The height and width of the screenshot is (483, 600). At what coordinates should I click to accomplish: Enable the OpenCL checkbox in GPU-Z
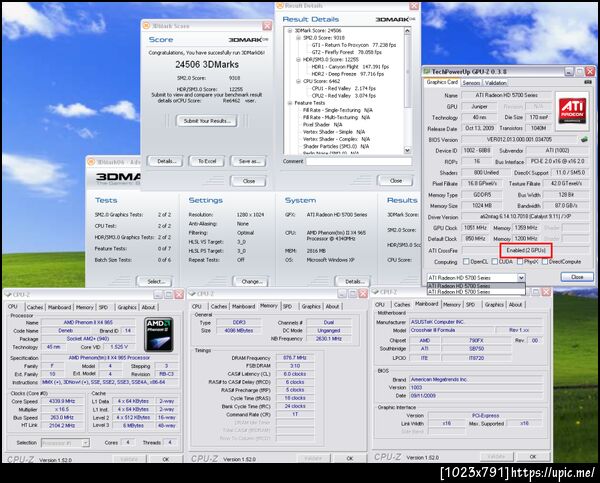pyautogui.click(x=466, y=262)
